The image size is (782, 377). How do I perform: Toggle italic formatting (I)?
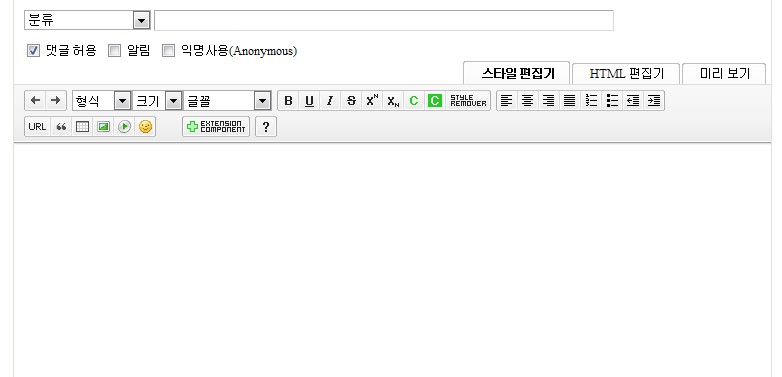click(330, 101)
